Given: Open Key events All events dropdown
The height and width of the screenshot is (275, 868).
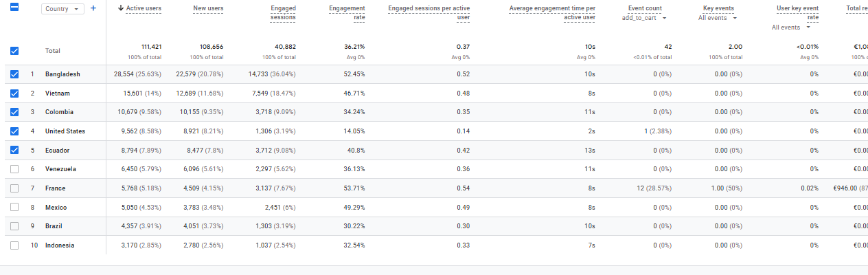Looking at the screenshot, I should click(718, 18).
